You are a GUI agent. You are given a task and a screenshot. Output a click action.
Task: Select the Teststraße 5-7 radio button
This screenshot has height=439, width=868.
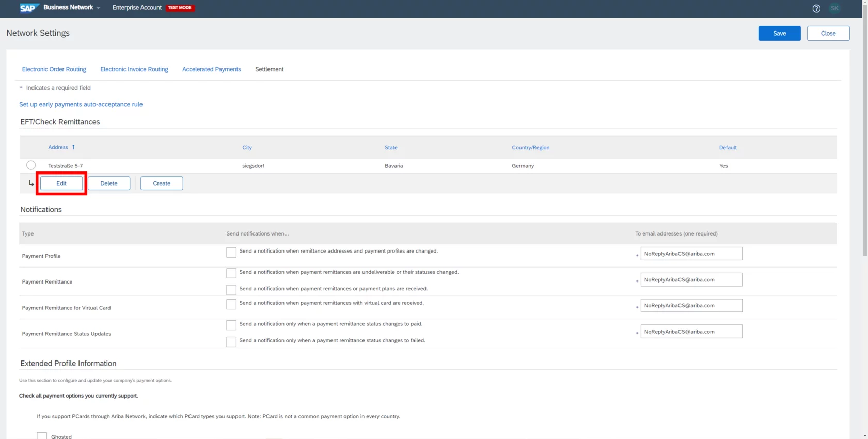coord(31,165)
